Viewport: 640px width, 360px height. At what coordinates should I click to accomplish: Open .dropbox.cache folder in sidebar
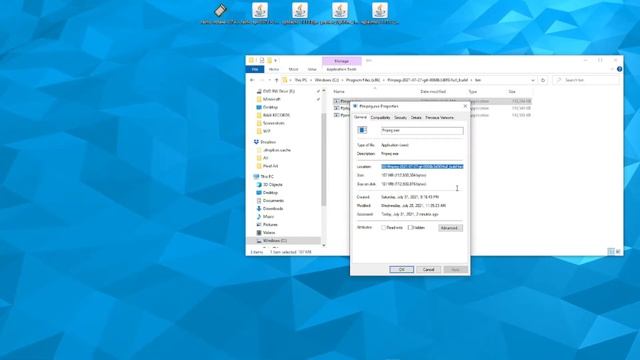pos(274,150)
